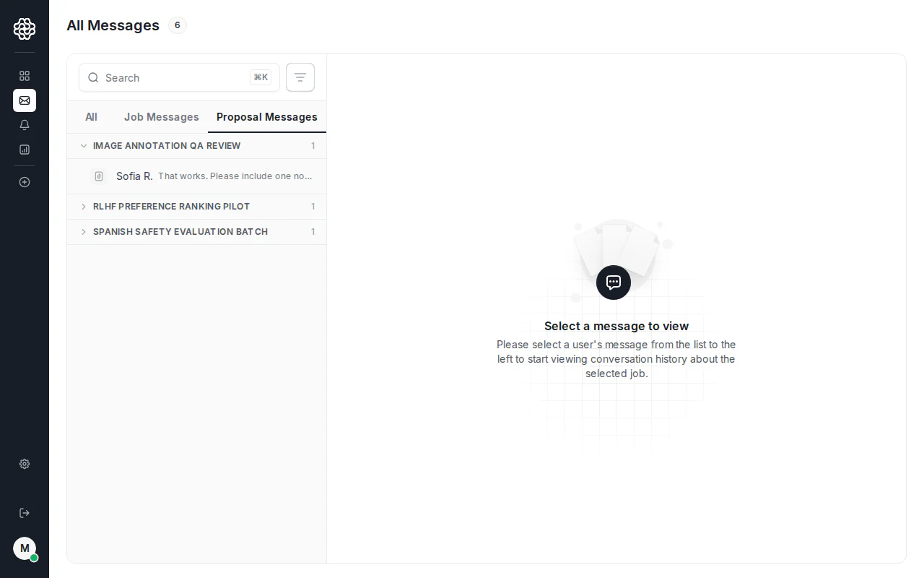Click the search magnifier icon
The height and width of the screenshot is (578, 924).
[93, 77]
